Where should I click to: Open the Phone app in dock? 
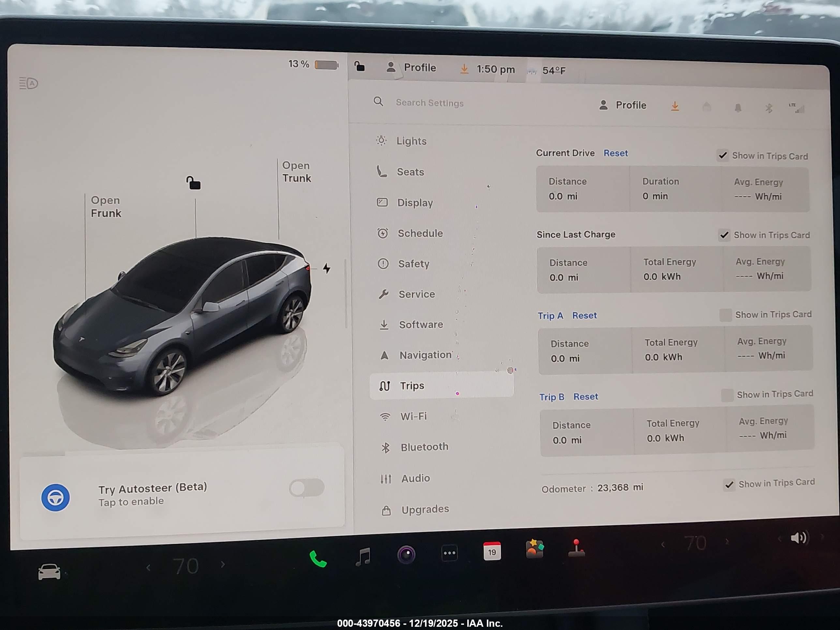pyautogui.click(x=318, y=559)
